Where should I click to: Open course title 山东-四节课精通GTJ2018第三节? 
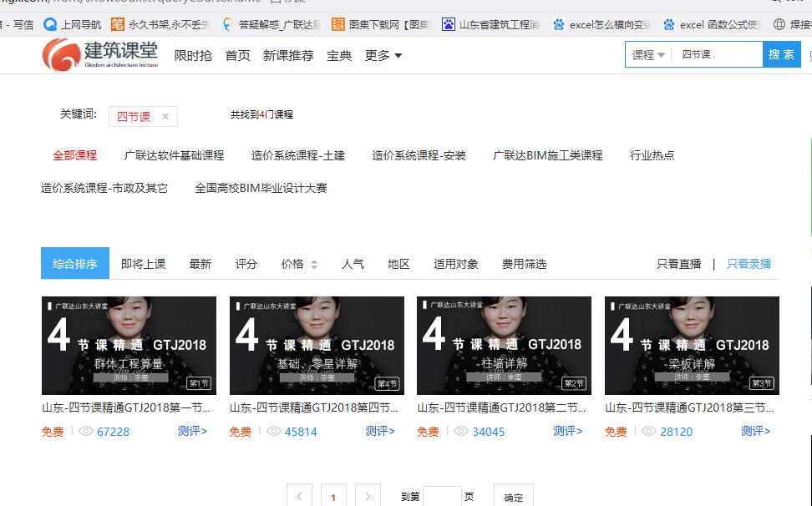(690, 407)
